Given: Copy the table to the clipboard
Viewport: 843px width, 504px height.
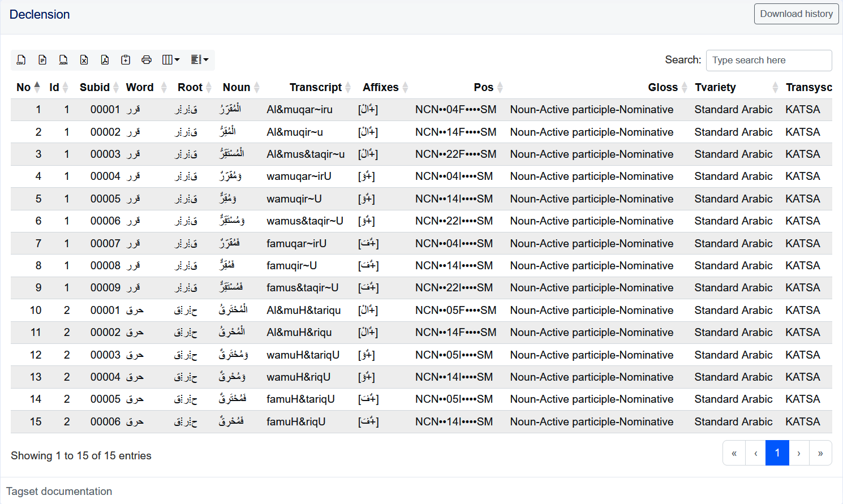Looking at the screenshot, I should tap(126, 60).
